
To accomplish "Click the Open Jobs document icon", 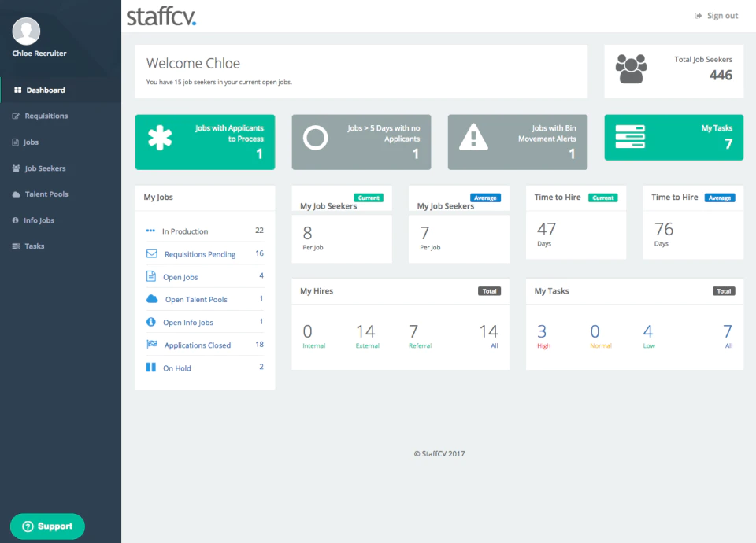I will [x=151, y=276].
